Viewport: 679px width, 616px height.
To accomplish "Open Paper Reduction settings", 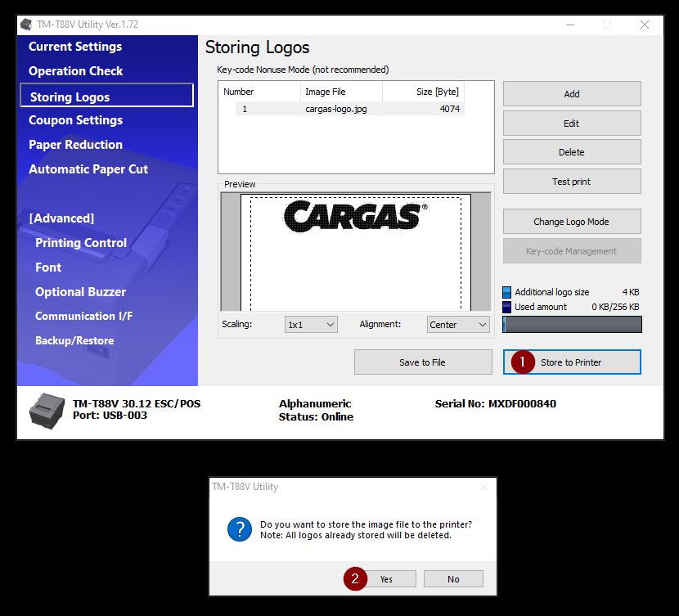I will point(76,145).
